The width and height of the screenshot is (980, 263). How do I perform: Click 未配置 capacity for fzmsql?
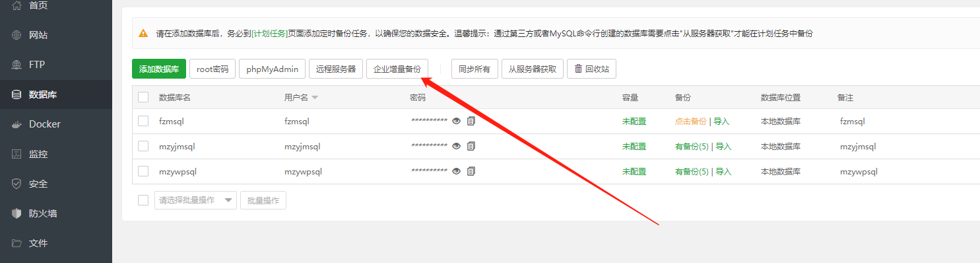pyautogui.click(x=634, y=121)
